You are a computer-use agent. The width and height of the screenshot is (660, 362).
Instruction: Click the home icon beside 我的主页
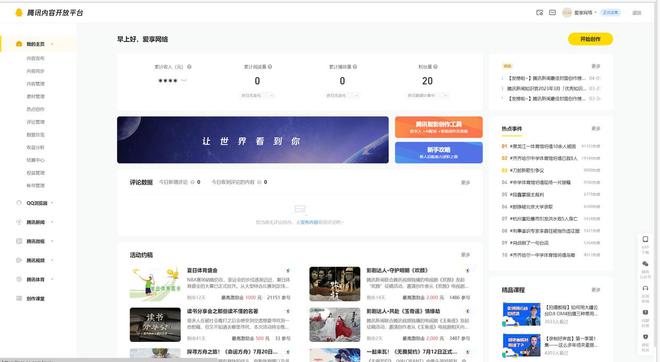[19, 44]
